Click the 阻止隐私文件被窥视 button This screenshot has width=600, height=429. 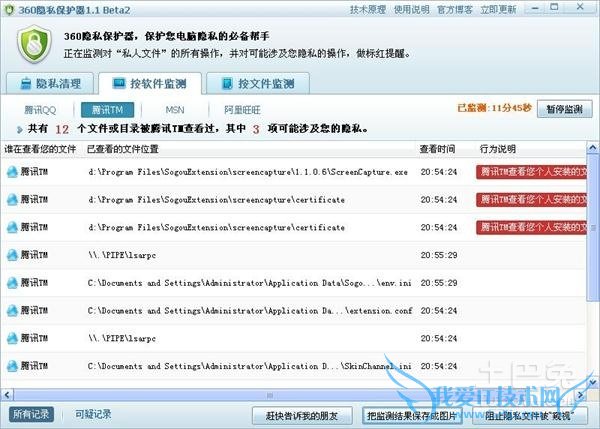click(x=530, y=416)
